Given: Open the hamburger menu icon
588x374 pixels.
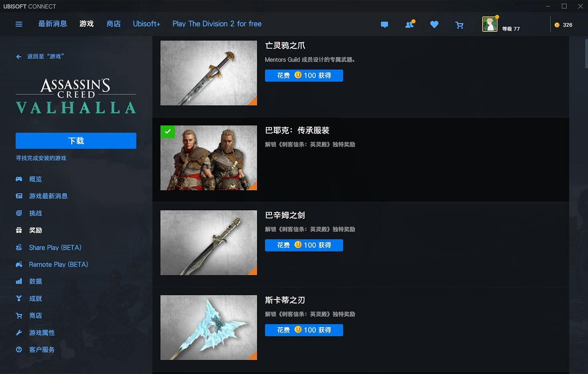Looking at the screenshot, I should [x=19, y=24].
